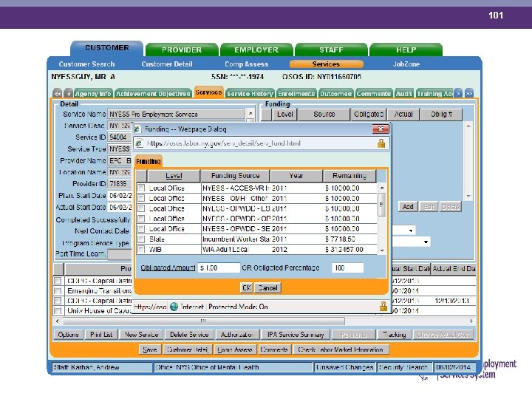Click the dialog URL address bar
Viewport: 532px width, 399px height.
point(262,143)
